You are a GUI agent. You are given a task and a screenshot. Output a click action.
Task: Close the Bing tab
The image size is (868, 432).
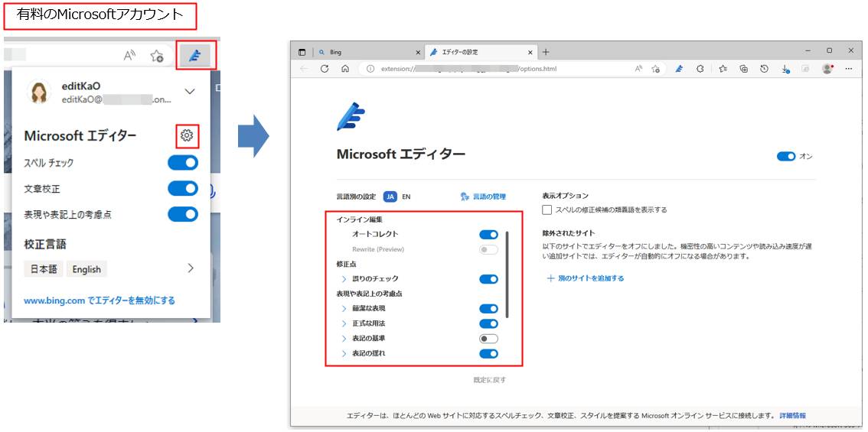coord(418,53)
